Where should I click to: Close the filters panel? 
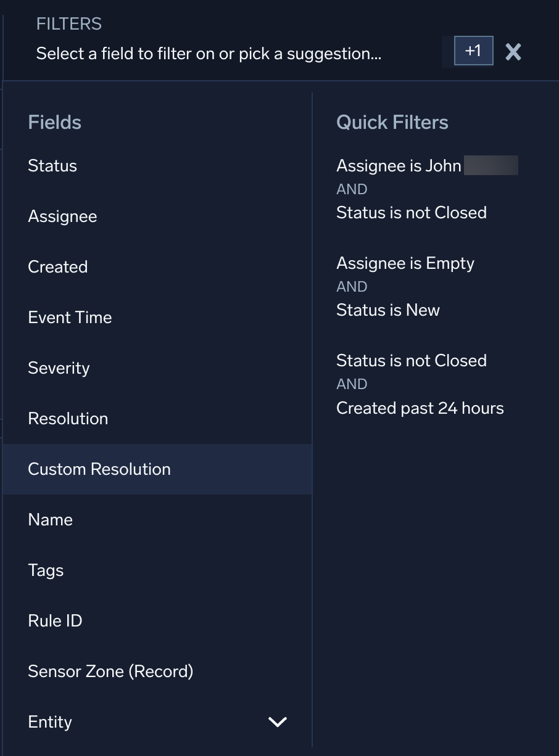[513, 52]
